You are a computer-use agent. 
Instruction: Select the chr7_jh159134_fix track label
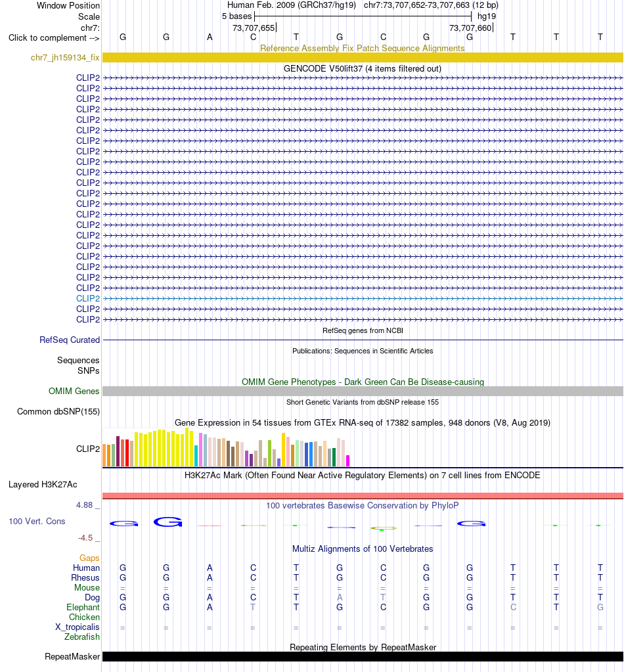pyautogui.click(x=65, y=57)
